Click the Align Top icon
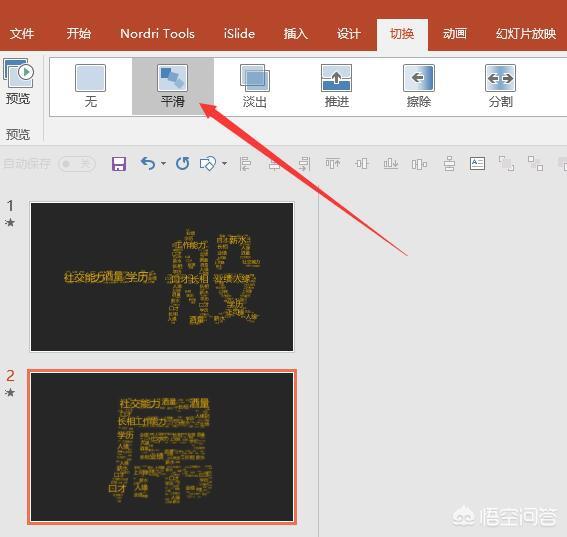Screen dimensions: 567x537 point(333,164)
